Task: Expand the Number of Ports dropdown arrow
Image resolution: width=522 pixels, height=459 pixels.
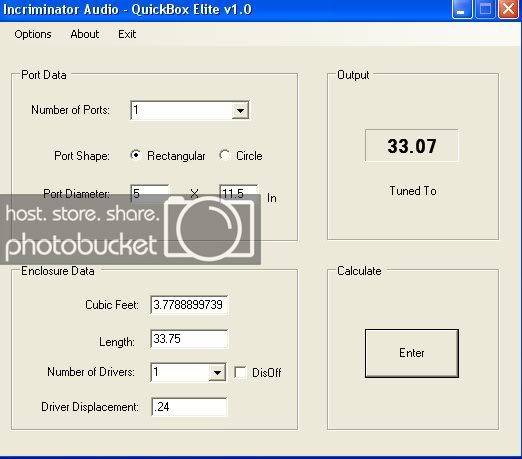Action: coord(240,110)
